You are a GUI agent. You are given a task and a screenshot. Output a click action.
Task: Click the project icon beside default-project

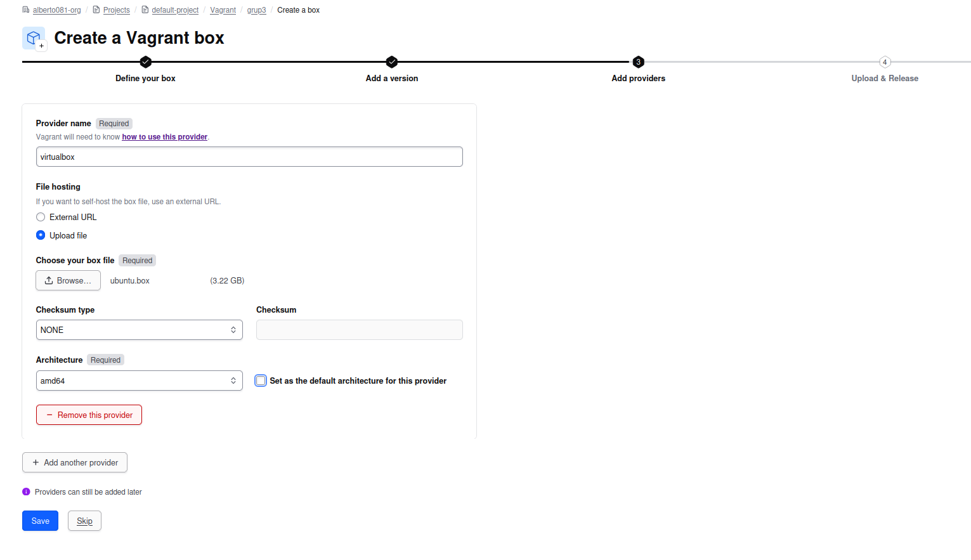click(x=145, y=10)
